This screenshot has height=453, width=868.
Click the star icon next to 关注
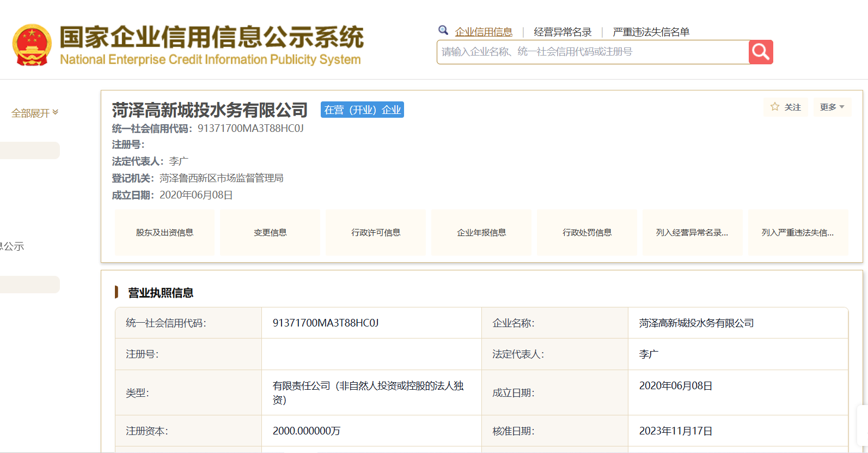tap(775, 107)
